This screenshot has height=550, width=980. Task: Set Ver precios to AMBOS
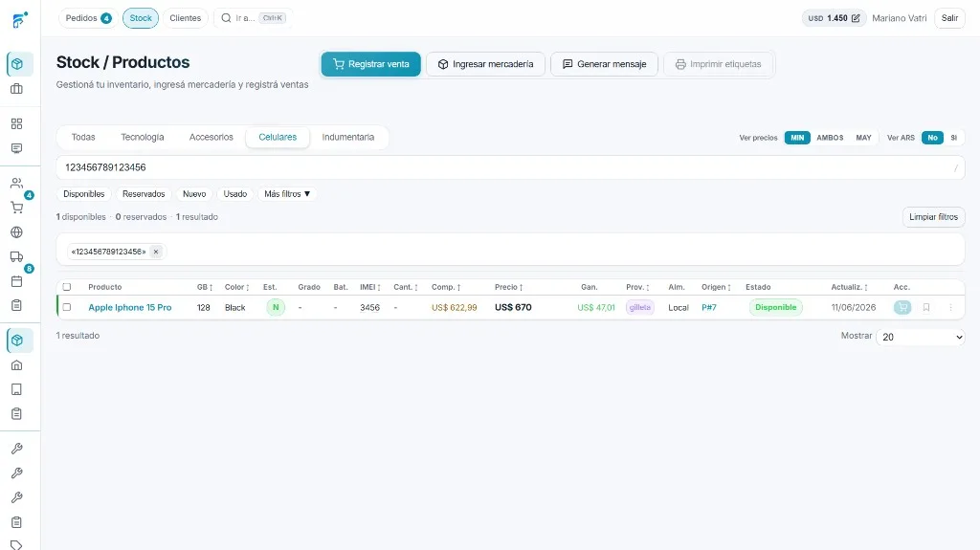coord(830,138)
